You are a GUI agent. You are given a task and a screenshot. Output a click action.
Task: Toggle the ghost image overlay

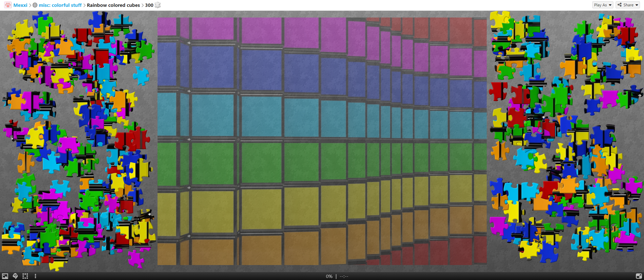pos(15,276)
